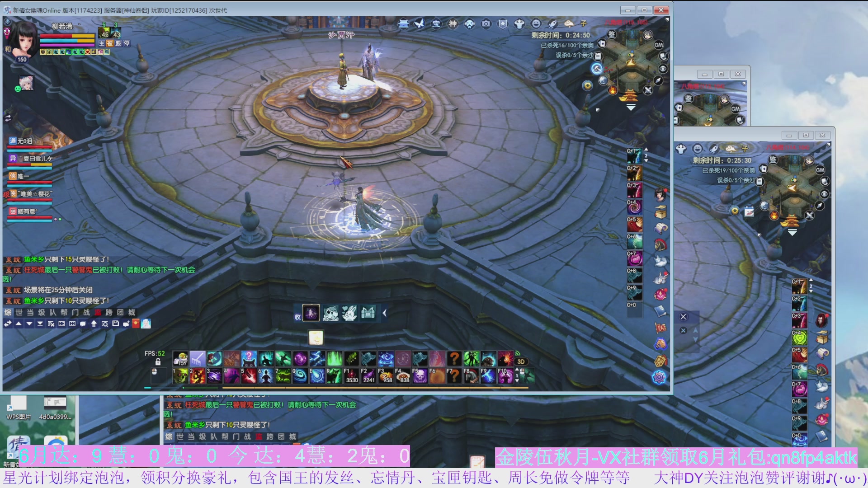This screenshot has width=868, height=488.
Task: Use the purple skull skill in slot F5
Action: click(420, 376)
